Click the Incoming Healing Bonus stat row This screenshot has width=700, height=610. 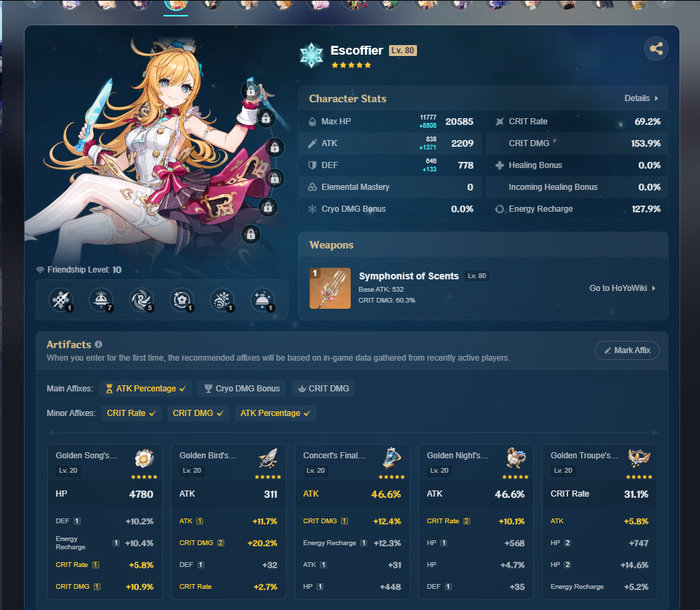pyautogui.click(x=577, y=187)
